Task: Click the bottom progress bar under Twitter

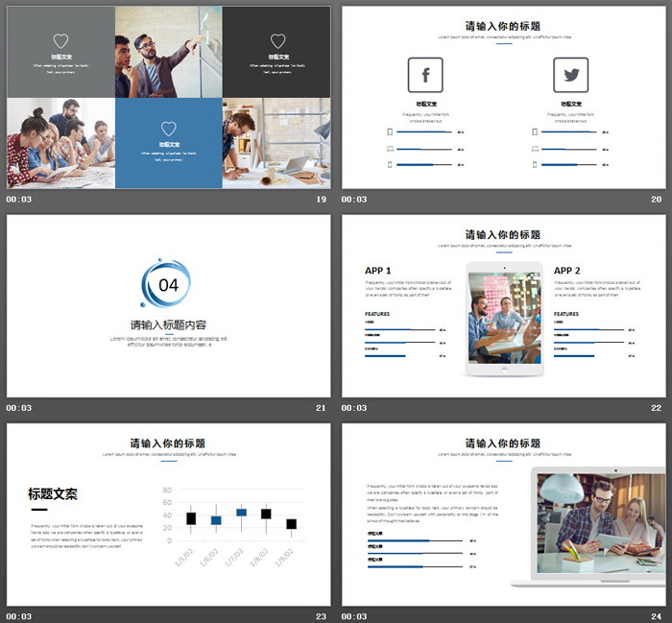Action: [x=568, y=164]
